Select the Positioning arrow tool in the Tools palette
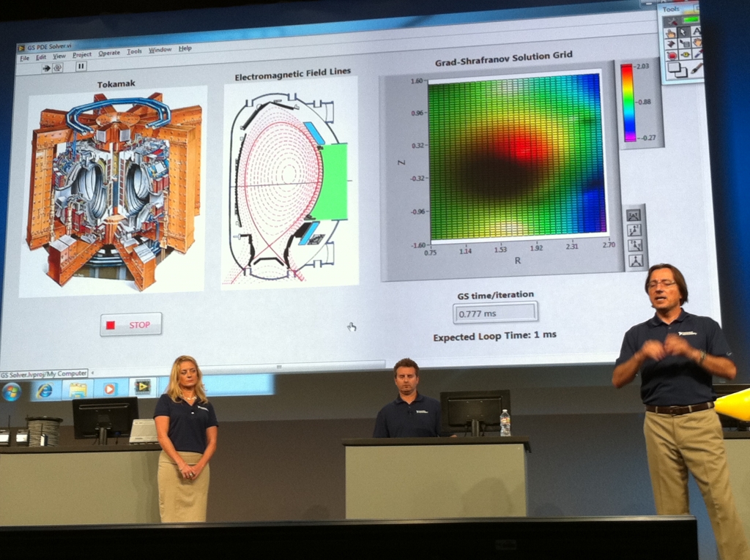The width and height of the screenshot is (750, 560). 683,31
